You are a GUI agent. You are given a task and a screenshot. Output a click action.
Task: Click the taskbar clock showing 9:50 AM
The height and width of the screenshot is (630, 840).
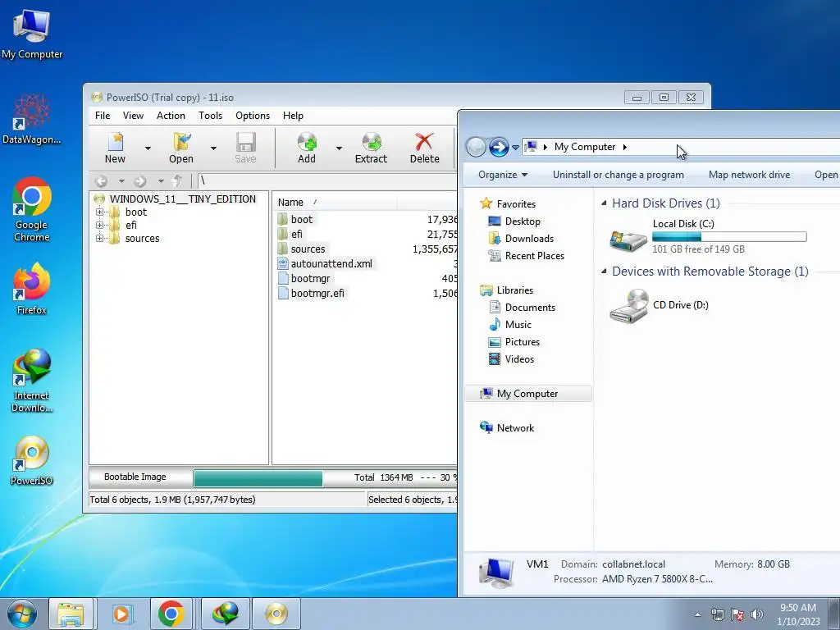(798, 614)
